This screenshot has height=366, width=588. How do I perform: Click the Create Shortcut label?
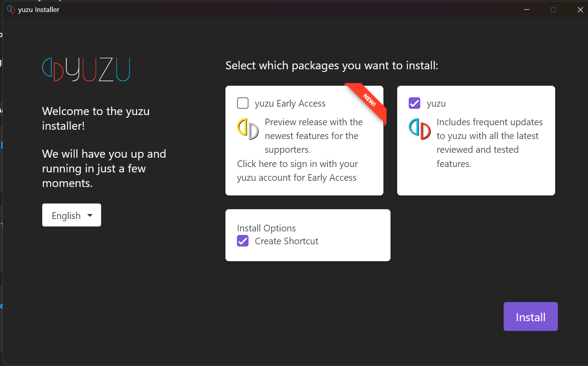287,241
